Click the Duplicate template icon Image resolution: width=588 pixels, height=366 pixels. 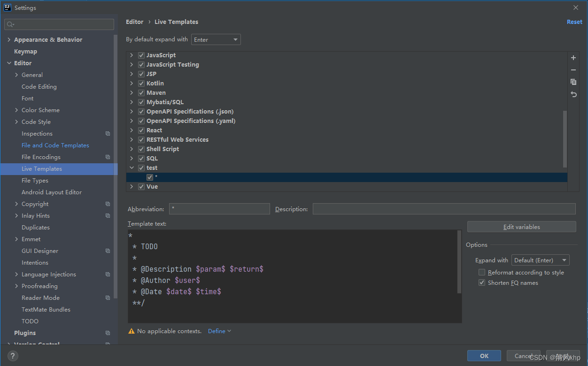pyautogui.click(x=573, y=82)
